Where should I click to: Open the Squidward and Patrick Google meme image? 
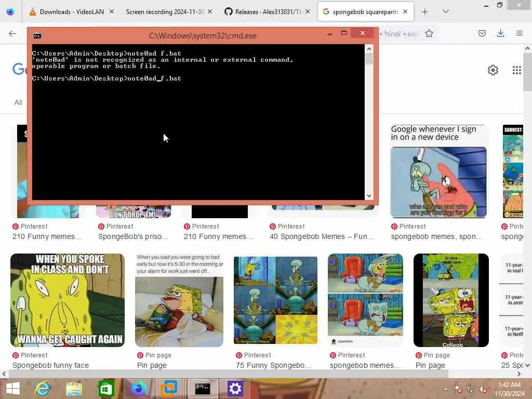point(438,182)
